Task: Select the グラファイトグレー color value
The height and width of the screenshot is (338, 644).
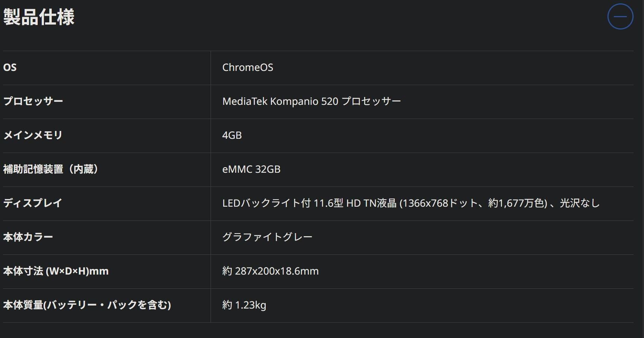Action: point(267,237)
